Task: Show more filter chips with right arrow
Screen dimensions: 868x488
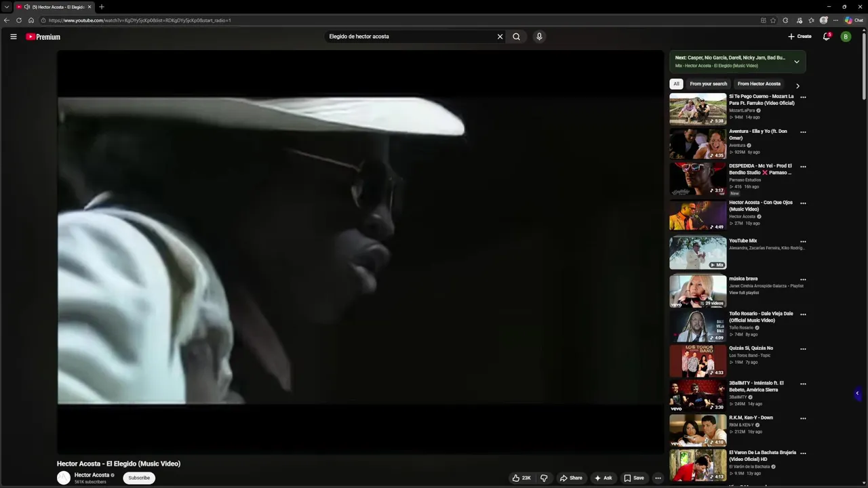Action: (797, 85)
